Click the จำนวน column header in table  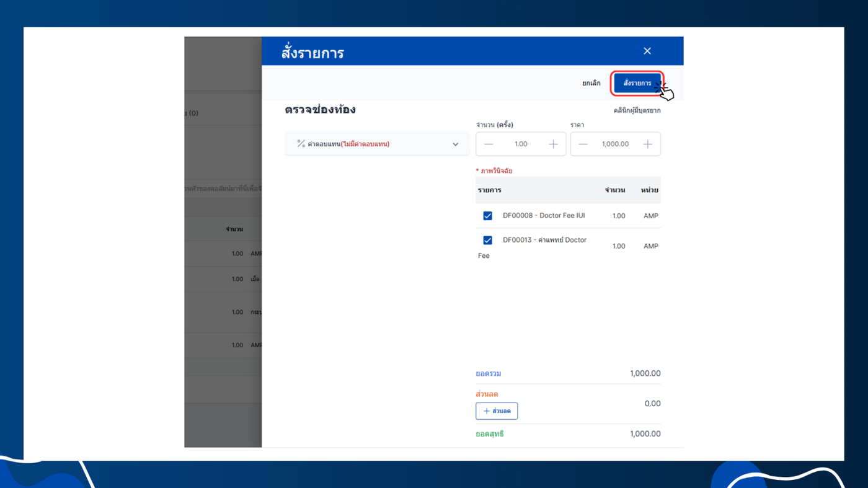[614, 190]
